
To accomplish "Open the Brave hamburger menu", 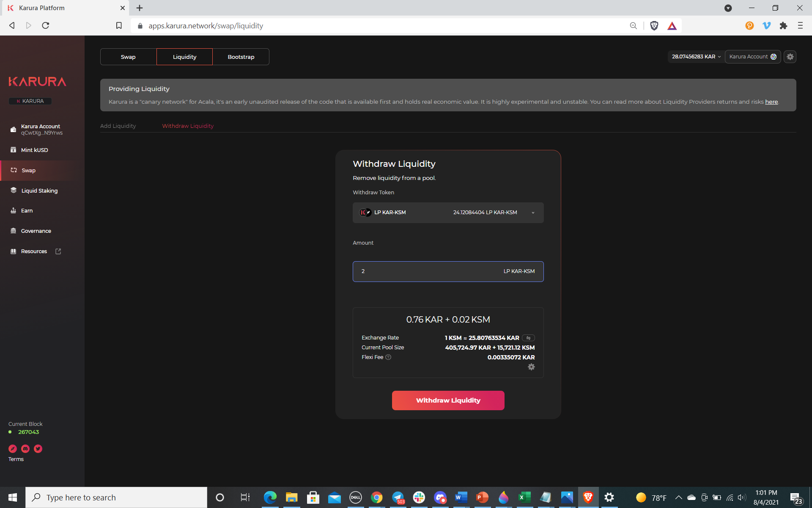I will pyautogui.click(x=800, y=26).
